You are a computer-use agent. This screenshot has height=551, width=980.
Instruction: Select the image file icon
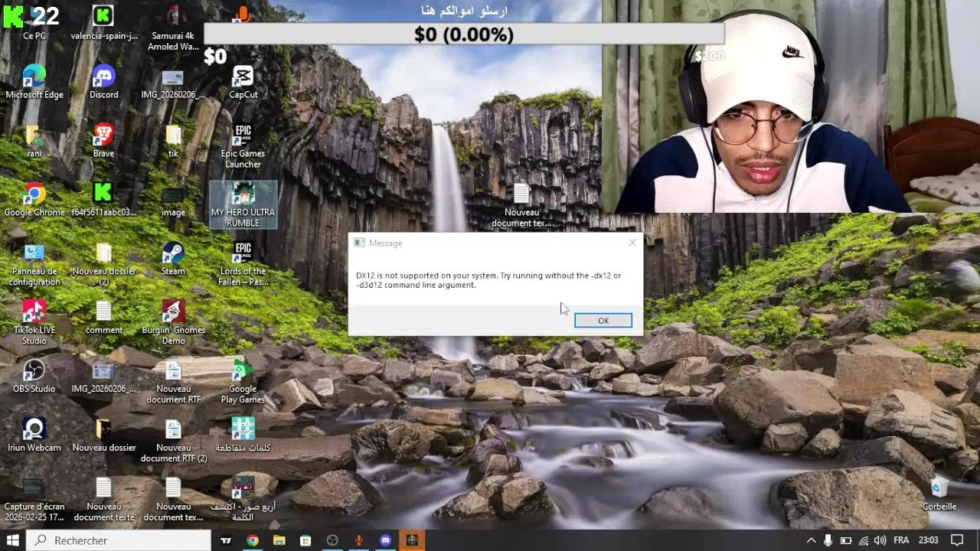pyautogui.click(x=173, y=200)
